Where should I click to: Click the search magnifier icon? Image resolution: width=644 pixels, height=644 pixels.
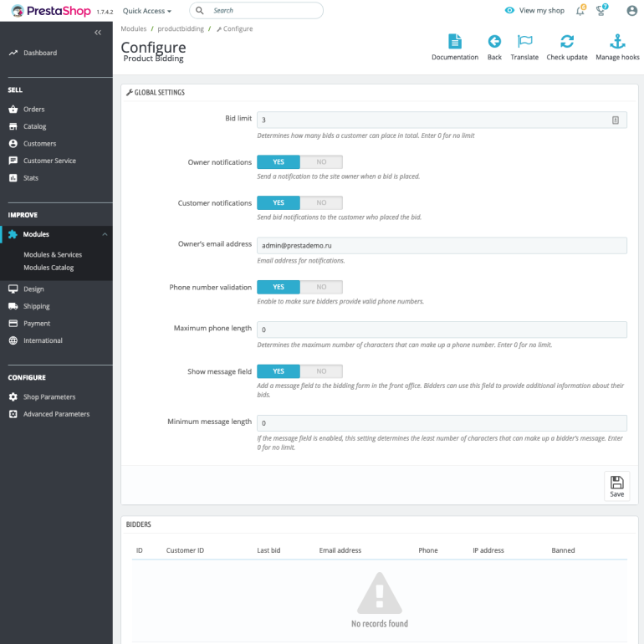coord(200,11)
